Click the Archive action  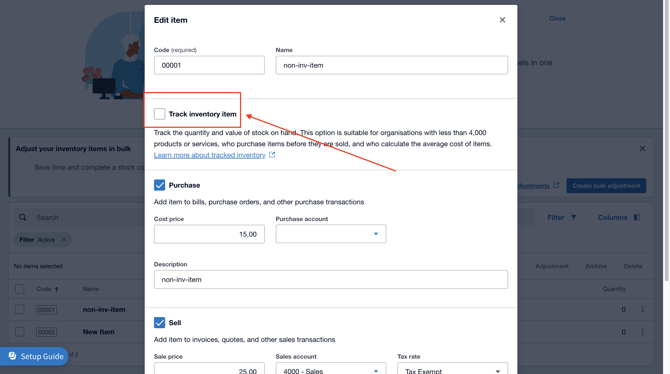(596, 266)
